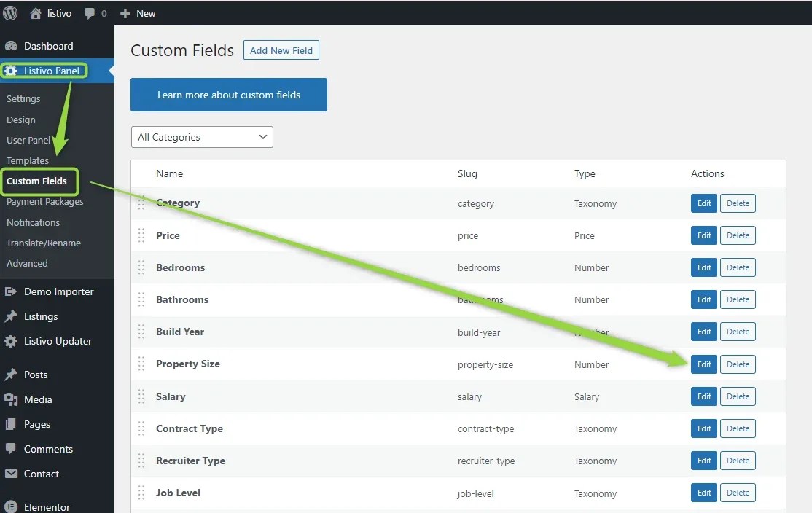812x513 pixels.
Task: Click drag handle beside Bedrooms field
Action: (141, 267)
